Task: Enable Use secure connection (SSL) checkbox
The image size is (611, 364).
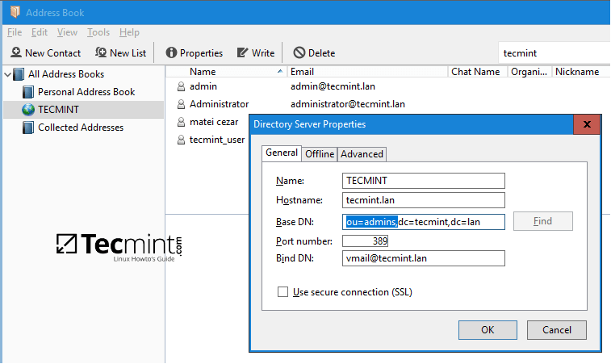Action: [282, 292]
